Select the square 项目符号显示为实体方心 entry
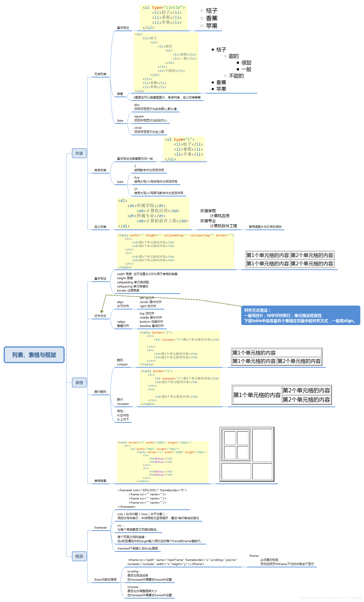 150,118
